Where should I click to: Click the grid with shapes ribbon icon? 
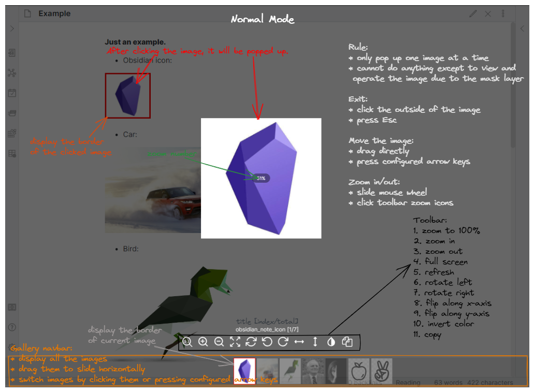click(x=12, y=133)
